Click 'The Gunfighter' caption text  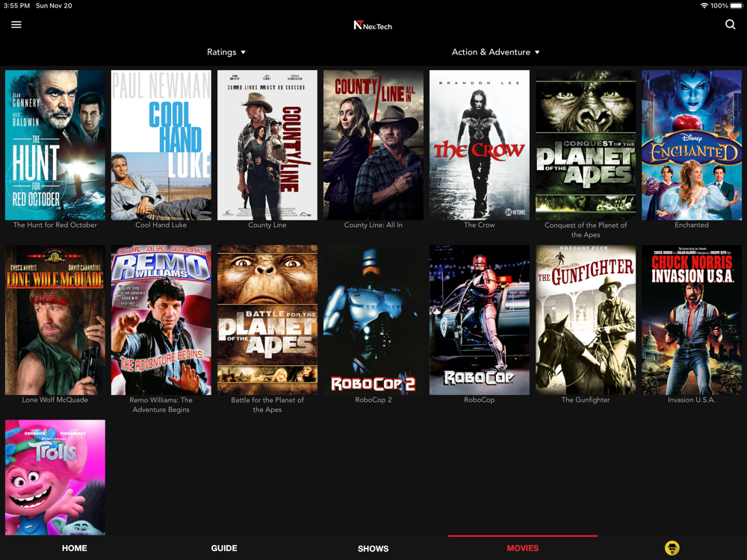pos(586,399)
